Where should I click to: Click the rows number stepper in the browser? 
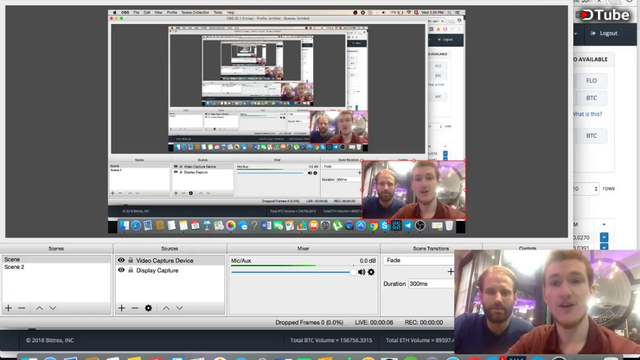coord(596,189)
